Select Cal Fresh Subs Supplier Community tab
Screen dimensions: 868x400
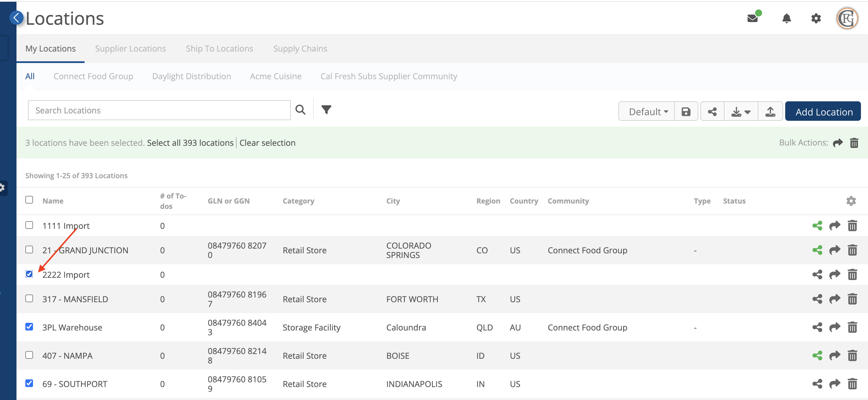point(389,76)
